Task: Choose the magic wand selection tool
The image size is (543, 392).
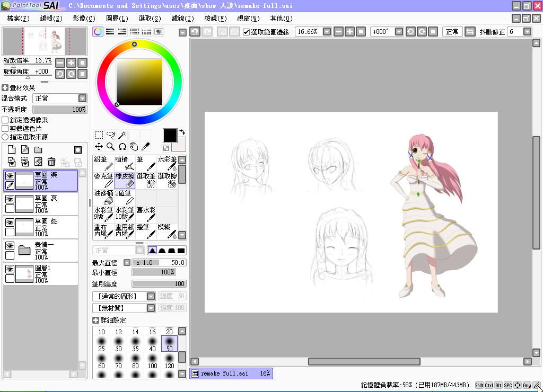Action: click(122, 135)
